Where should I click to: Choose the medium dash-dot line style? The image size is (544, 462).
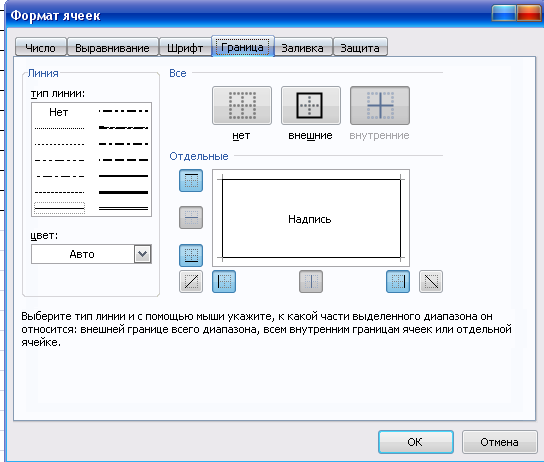124,144
